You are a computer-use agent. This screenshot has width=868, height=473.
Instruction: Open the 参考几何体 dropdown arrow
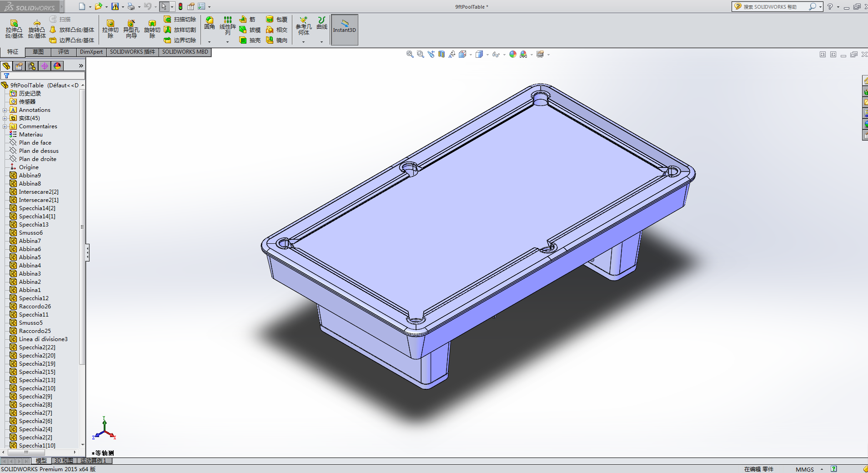pyautogui.click(x=304, y=42)
